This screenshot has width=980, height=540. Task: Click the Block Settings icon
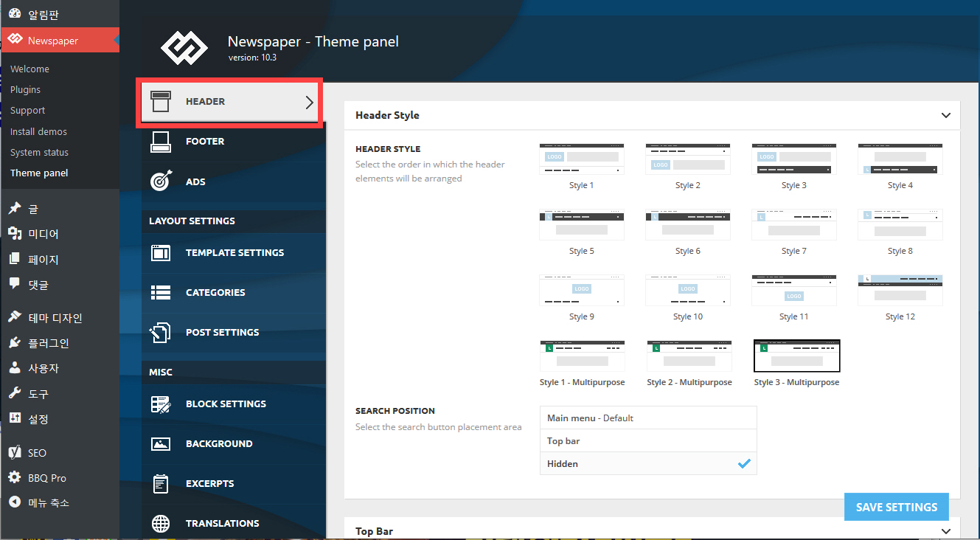tap(161, 404)
